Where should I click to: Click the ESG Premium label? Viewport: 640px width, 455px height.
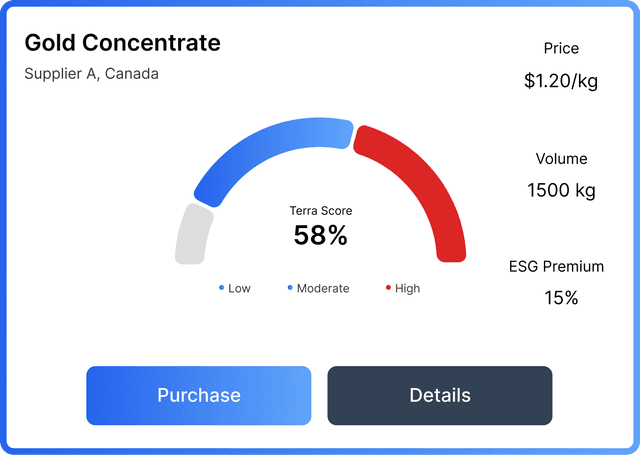point(556,266)
